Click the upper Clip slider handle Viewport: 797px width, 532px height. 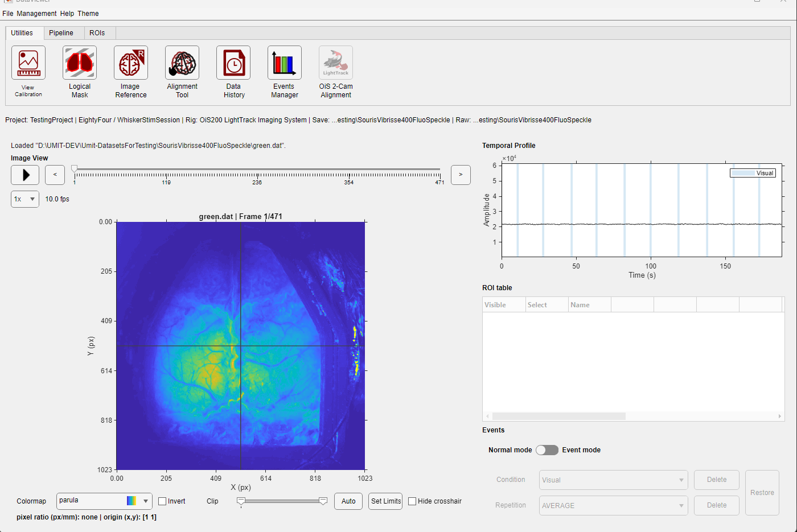[x=323, y=501]
